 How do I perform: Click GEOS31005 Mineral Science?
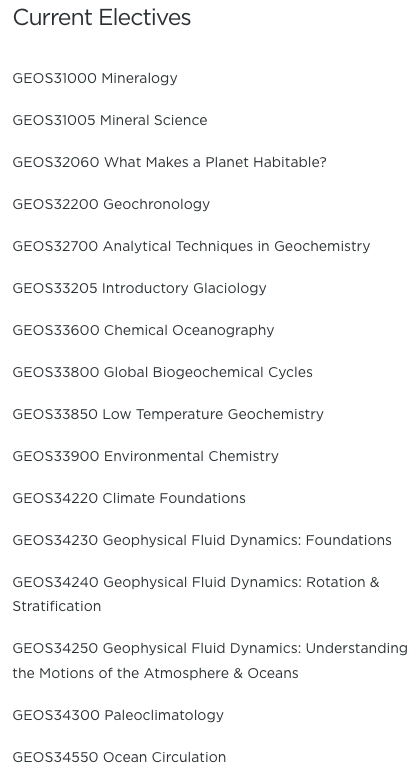click(110, 120)
